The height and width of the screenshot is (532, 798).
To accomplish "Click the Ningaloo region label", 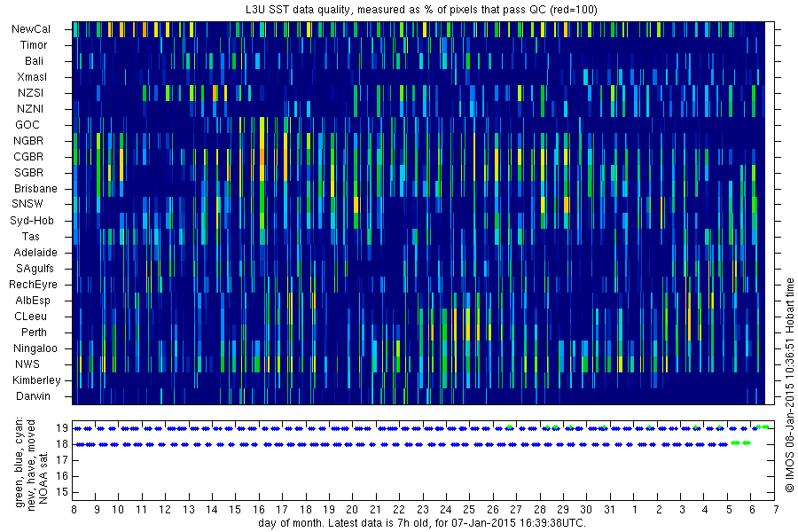I will pos(35,348).
